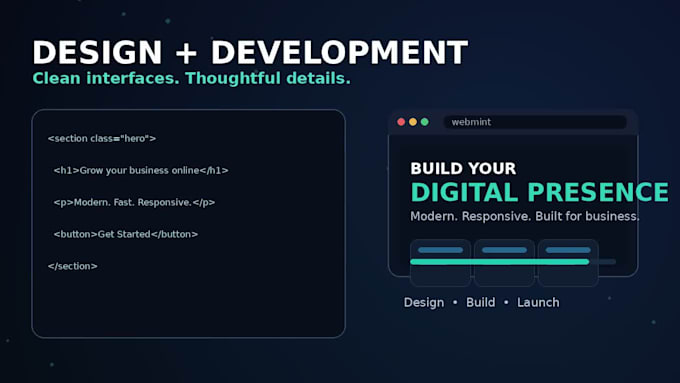Click the webmint address bar
The width and height of the screenshot is (680, 383).
(x=535, y=122)
